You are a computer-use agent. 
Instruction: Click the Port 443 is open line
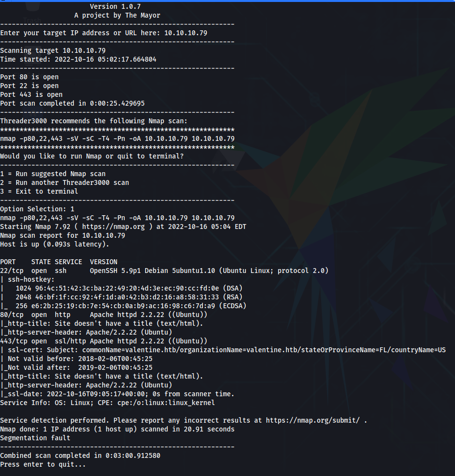click(x=32, y=94)
